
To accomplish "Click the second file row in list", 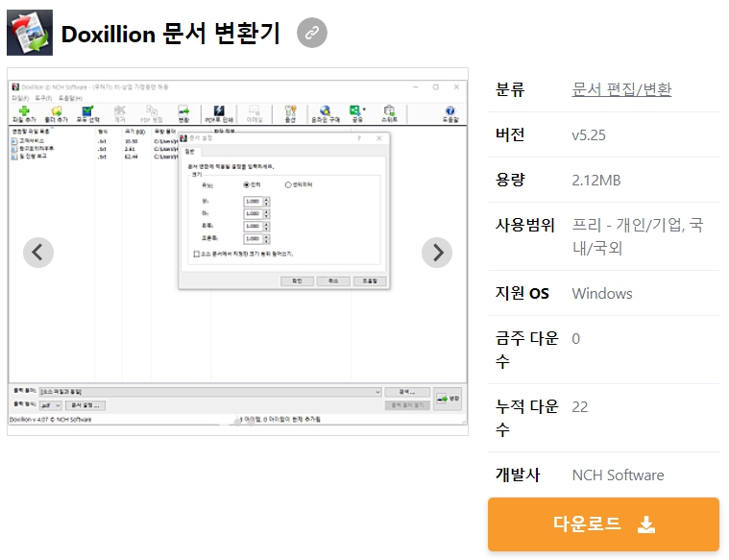I will coord(95,149).
